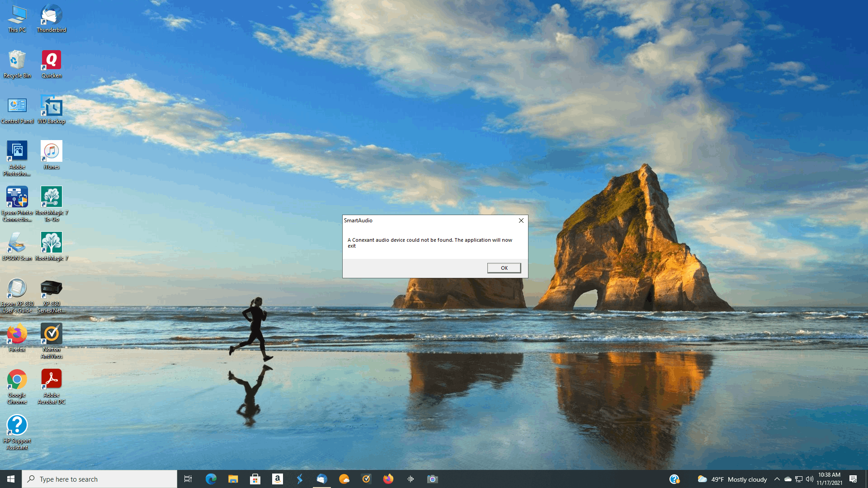The height and width of the screenshot is (488, 868).
Task: Select the HP Support Assistant desktop icon
Action: pyautogui.click(x=17, y=431)
